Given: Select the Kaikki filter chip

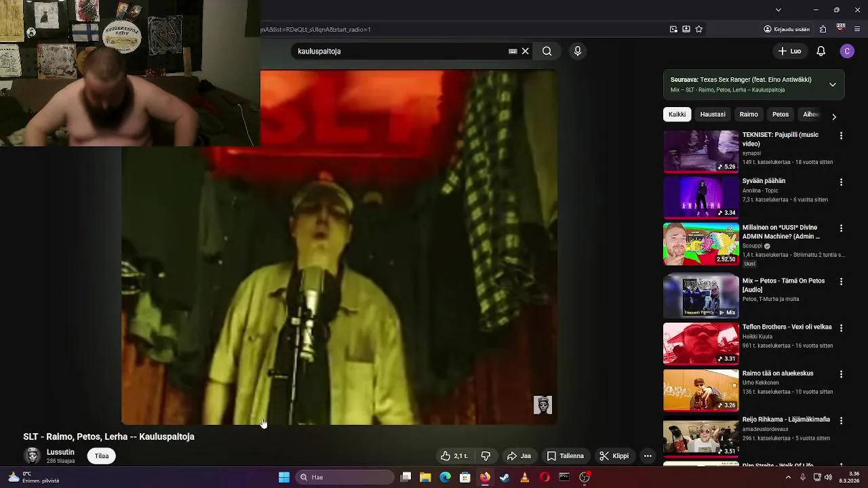Looking at the screenshot, I should pos(677,115).
